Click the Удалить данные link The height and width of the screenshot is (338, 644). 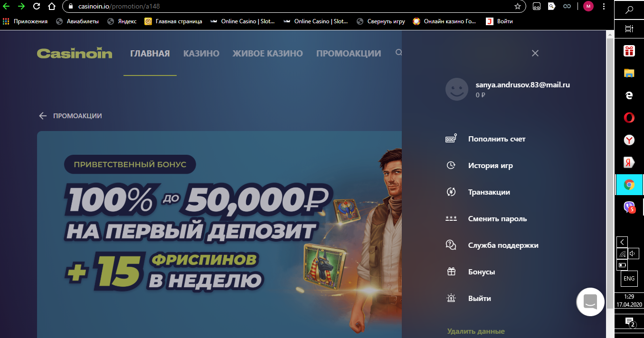476,331
